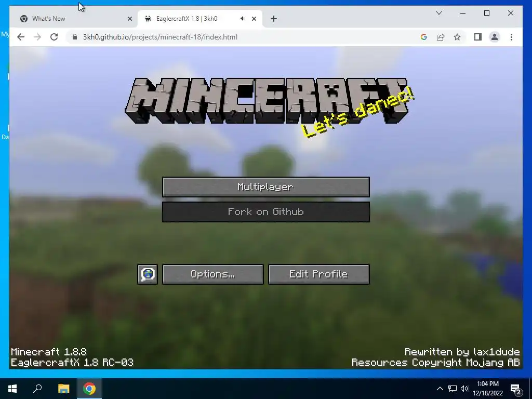The image size is (532, 399).
Task: Click the language globe icon button
Action: (x=148, y=274)
